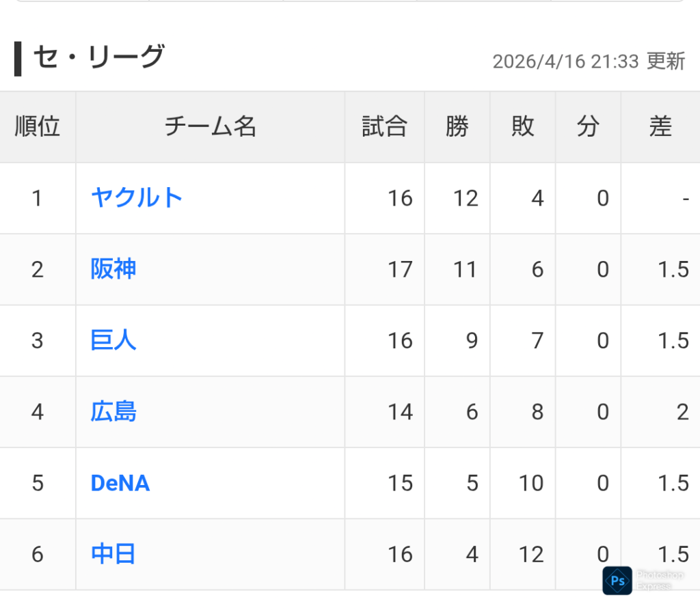Viewport: 700px width, 610px height.
Task: Select the 敗 column header
Action: click(x=523, y=127)
